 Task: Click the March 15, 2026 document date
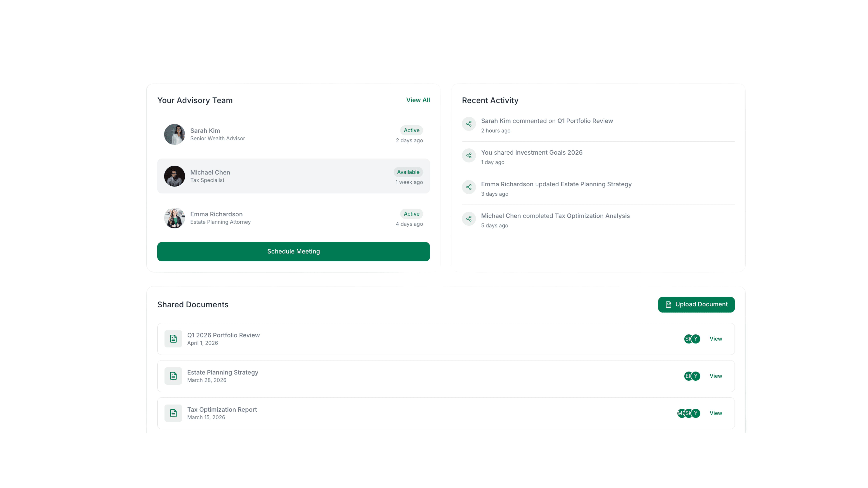(206, 417)
